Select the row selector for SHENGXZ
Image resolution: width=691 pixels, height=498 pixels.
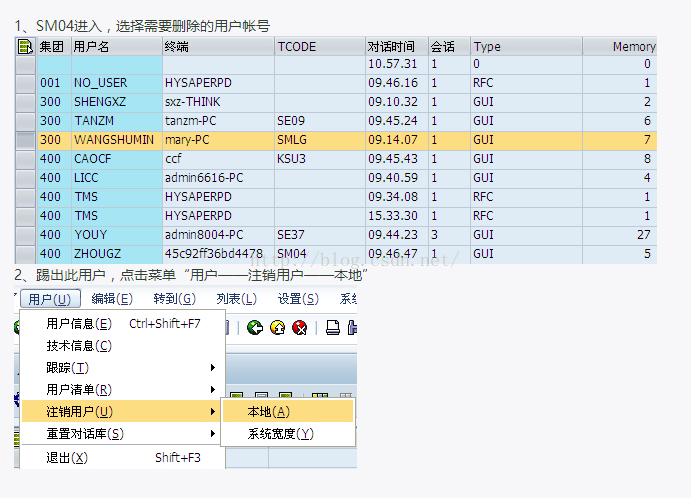pos(25,102)
